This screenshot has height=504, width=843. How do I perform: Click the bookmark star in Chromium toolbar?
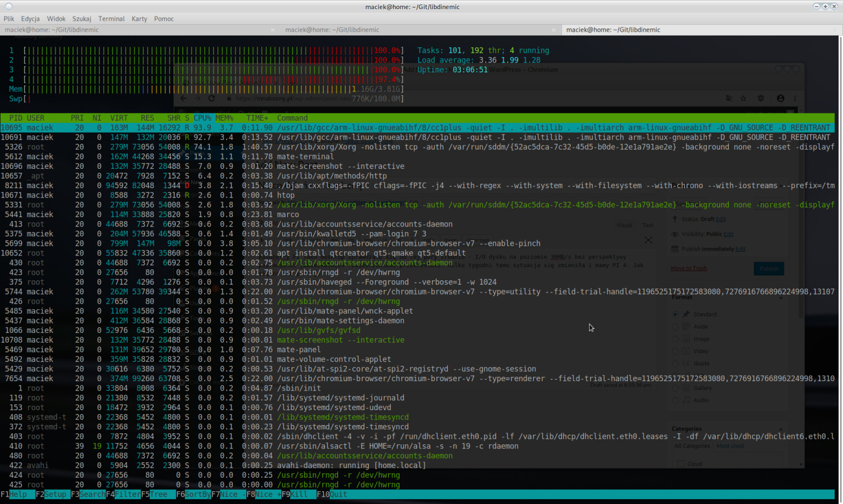click(743, 99)
